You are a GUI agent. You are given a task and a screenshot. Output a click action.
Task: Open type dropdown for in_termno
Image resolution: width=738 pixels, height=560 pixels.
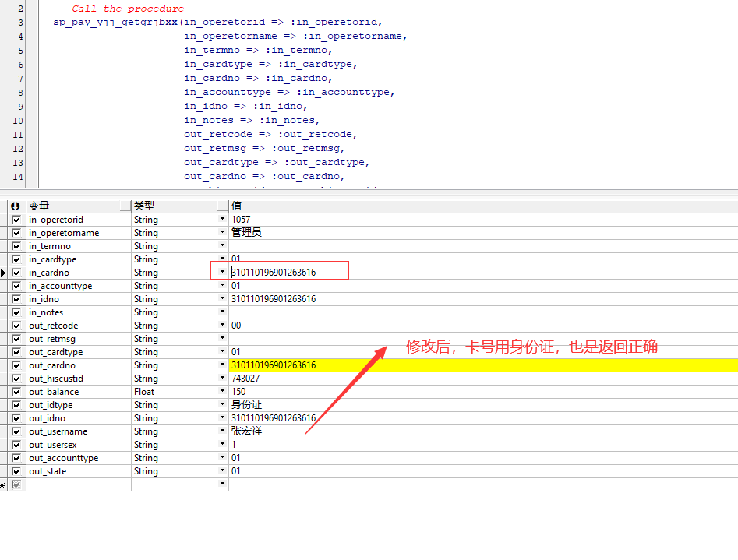coord(222,245)
